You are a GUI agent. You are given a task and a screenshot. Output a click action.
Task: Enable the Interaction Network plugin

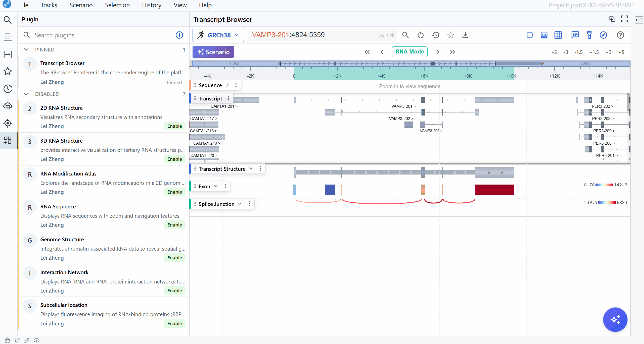point(174,291)
